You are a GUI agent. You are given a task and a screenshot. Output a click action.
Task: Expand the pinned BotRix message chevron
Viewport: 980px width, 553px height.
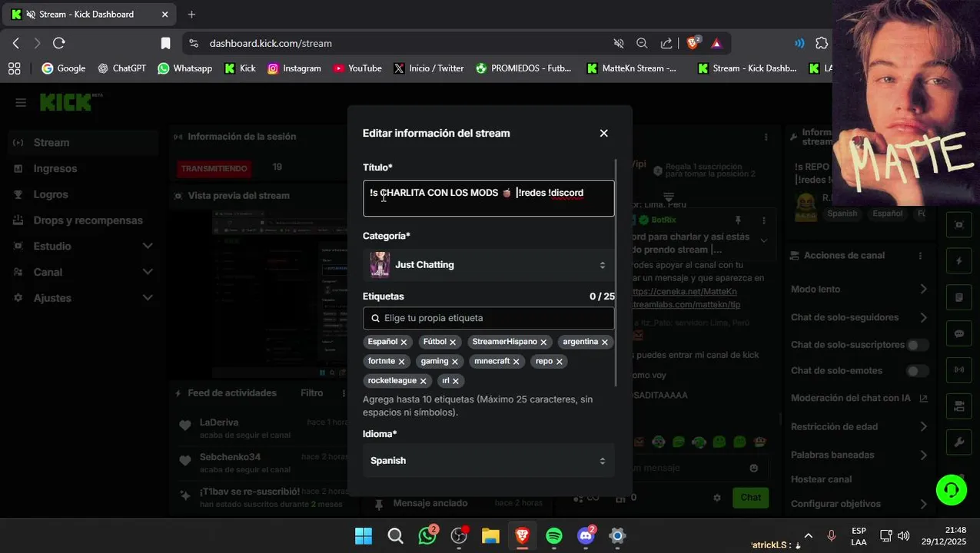point(763,240)
